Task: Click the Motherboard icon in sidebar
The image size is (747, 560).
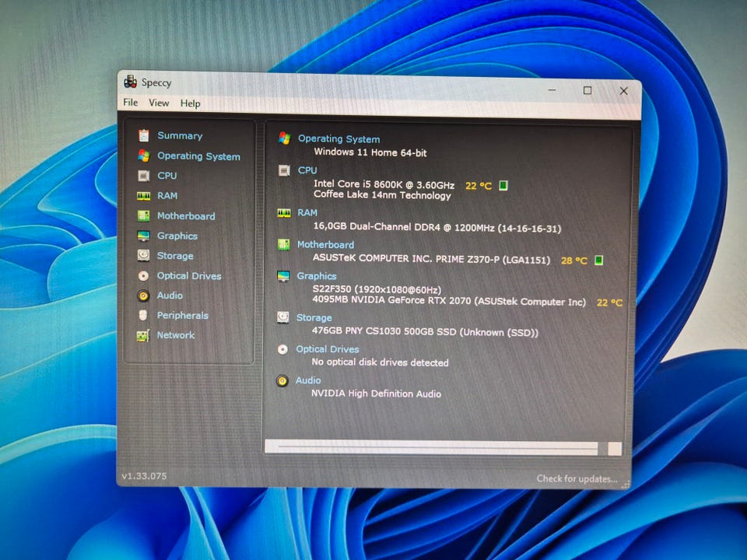Action: pyautogui.click(x=143, y=215)
